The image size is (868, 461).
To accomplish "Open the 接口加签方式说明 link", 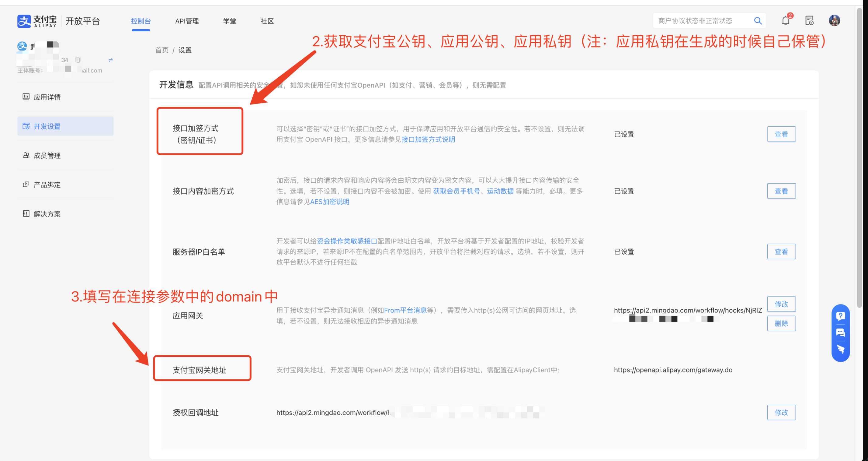I will (428, 140).
